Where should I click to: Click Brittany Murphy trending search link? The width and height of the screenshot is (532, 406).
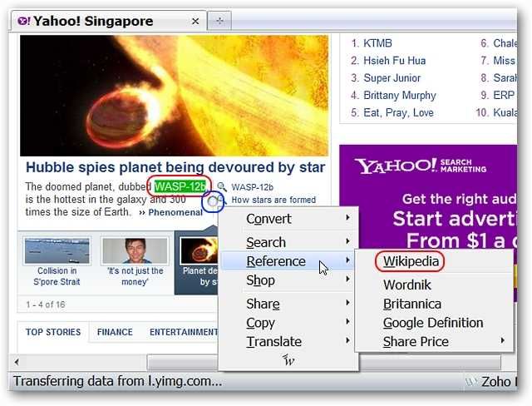tap(399, 96)
